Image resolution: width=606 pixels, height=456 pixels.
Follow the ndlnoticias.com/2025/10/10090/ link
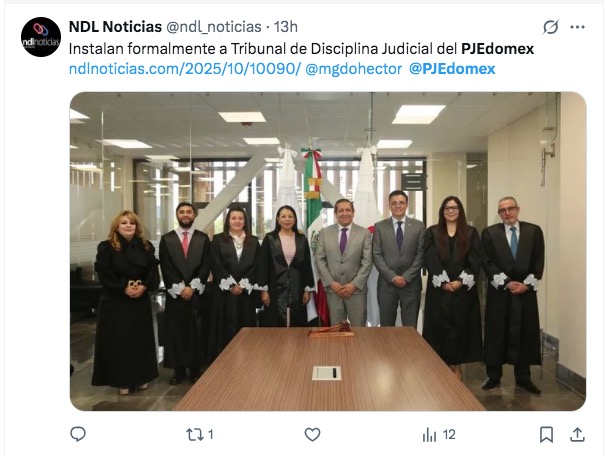point(184,69)
